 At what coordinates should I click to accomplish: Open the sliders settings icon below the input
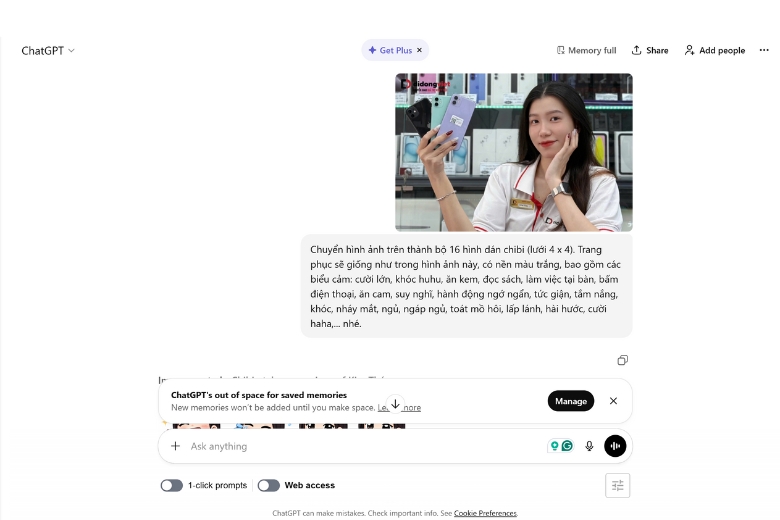(x=617, y=485)
